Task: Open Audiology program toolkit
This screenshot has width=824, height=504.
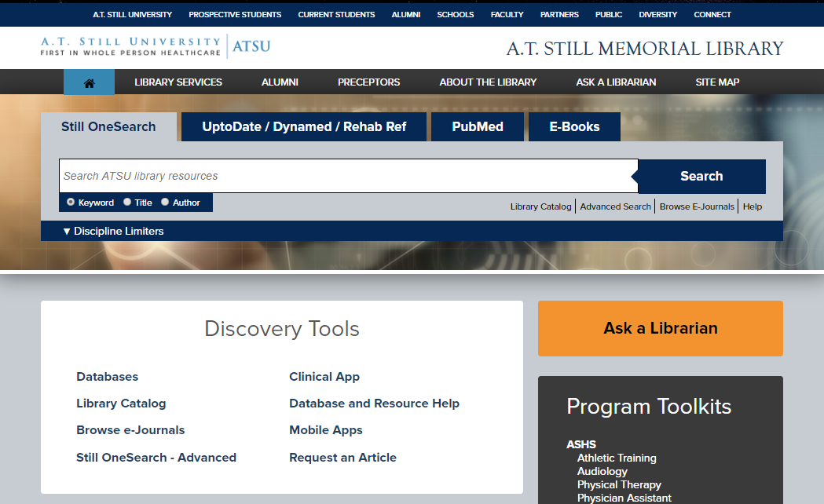Action: pos(602,472)
